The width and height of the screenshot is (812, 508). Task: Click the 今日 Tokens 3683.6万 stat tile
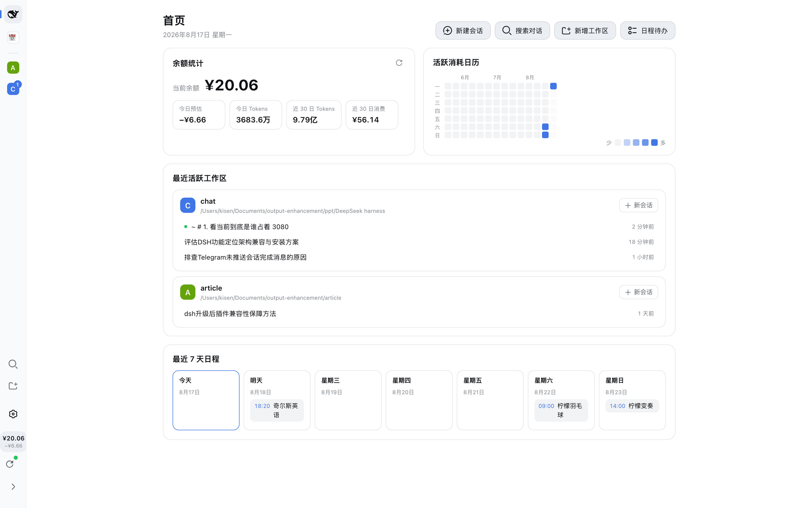tap(256, 115)
